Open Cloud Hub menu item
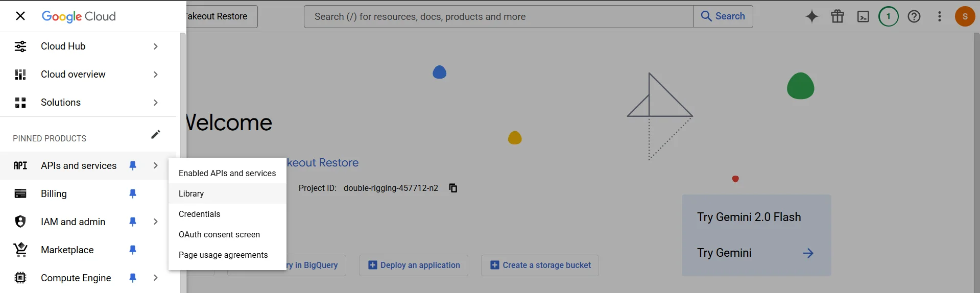 coord(88,46)
